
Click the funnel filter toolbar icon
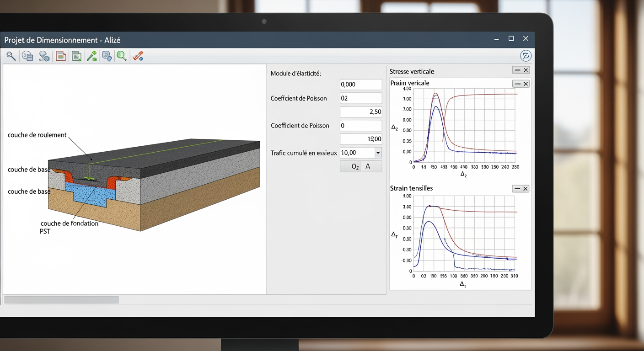point(44,56)
